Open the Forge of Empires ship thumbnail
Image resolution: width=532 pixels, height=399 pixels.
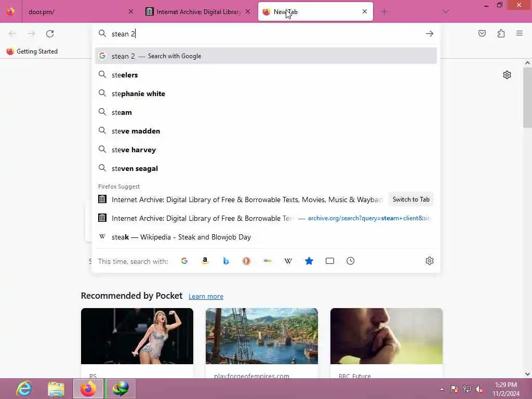click(x=262, y=336)
